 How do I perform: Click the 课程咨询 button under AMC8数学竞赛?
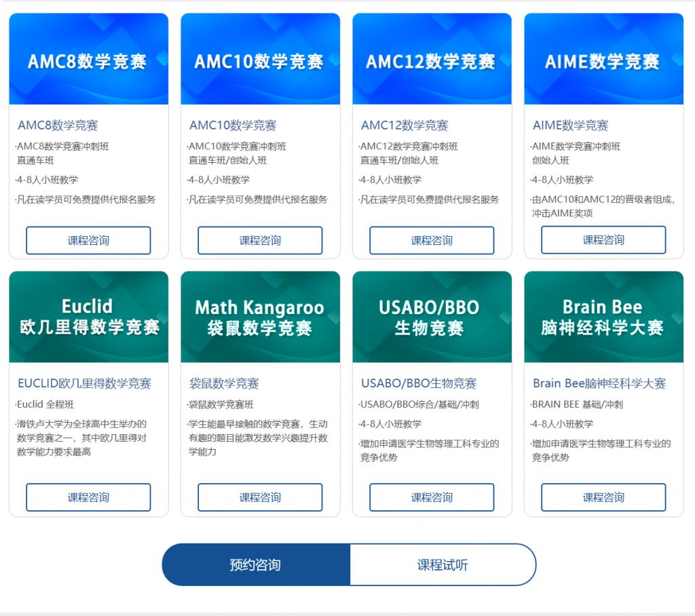pyautogui.click(x=88, y=240)
